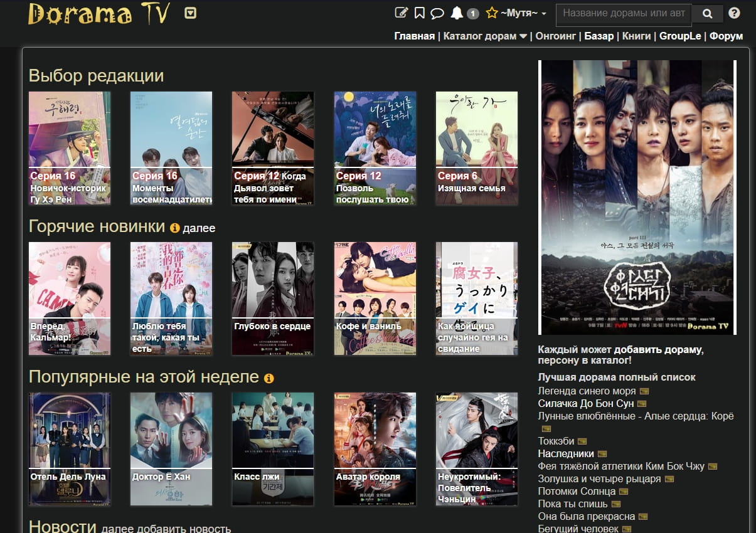
Task: Open the large Arthdal Chronicles banner poster
Action: point(637,198)
